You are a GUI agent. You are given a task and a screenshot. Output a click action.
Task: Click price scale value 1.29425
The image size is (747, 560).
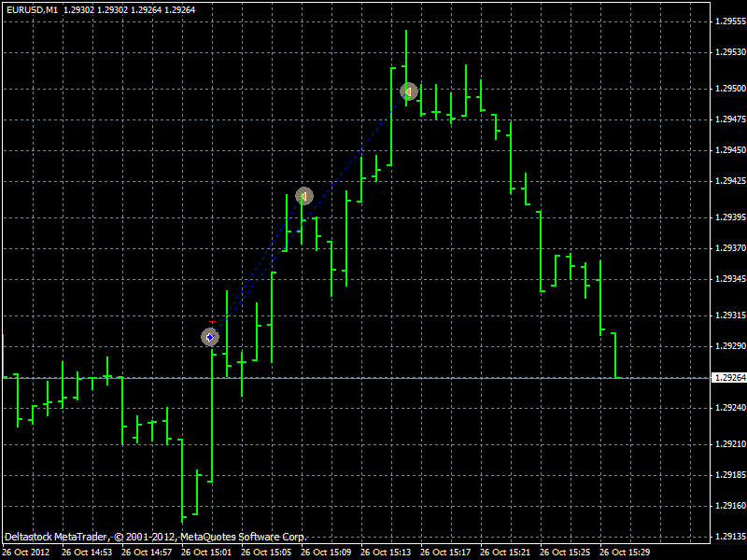pos(731,181)
